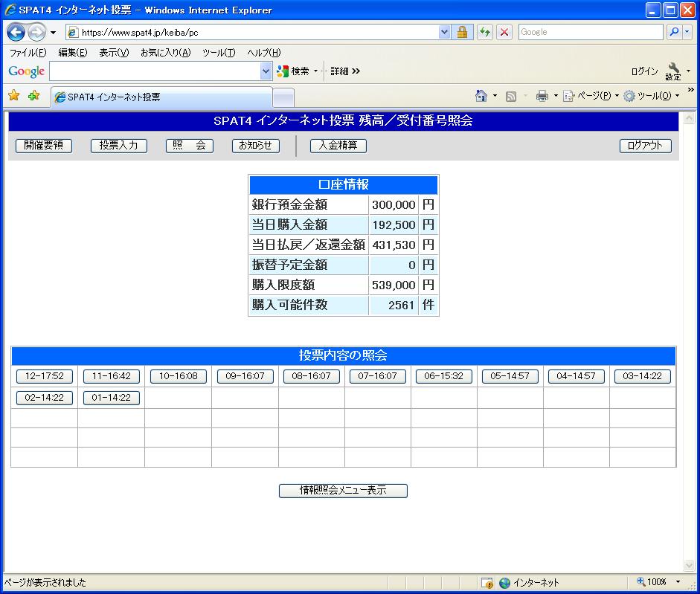Click the RSS feeds icon
Screen dimensions: 700x594
(x=511, y=96)
